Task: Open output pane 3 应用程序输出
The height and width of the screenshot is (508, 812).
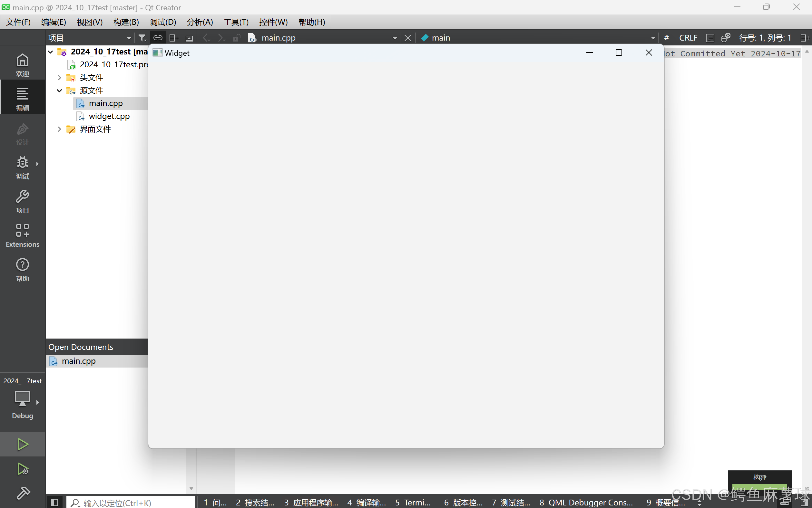Action: point(311,502)
